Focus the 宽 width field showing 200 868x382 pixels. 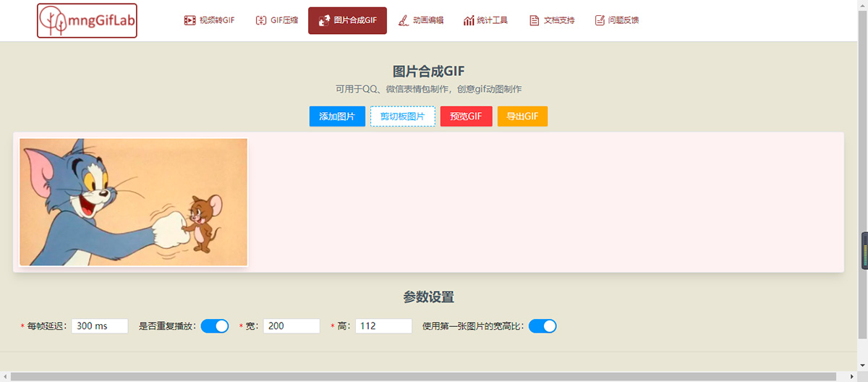(x=292, y=326)
